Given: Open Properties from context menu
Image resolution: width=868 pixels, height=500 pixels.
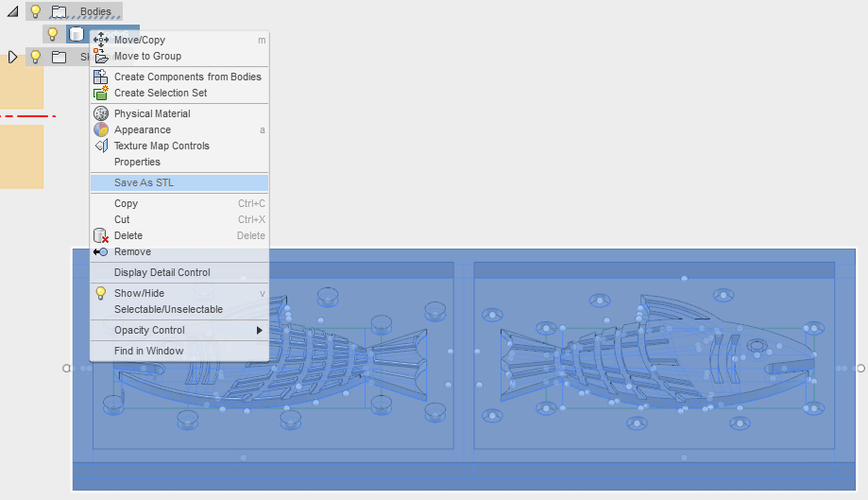Looking at the screenshot, I should tap(179, 162).
